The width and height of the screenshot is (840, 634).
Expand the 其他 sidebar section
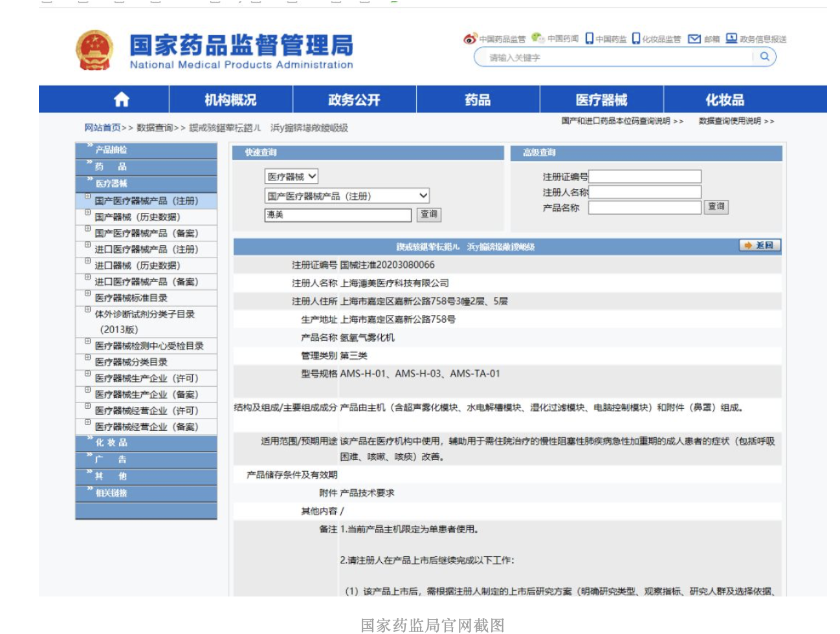pos(146,477)
